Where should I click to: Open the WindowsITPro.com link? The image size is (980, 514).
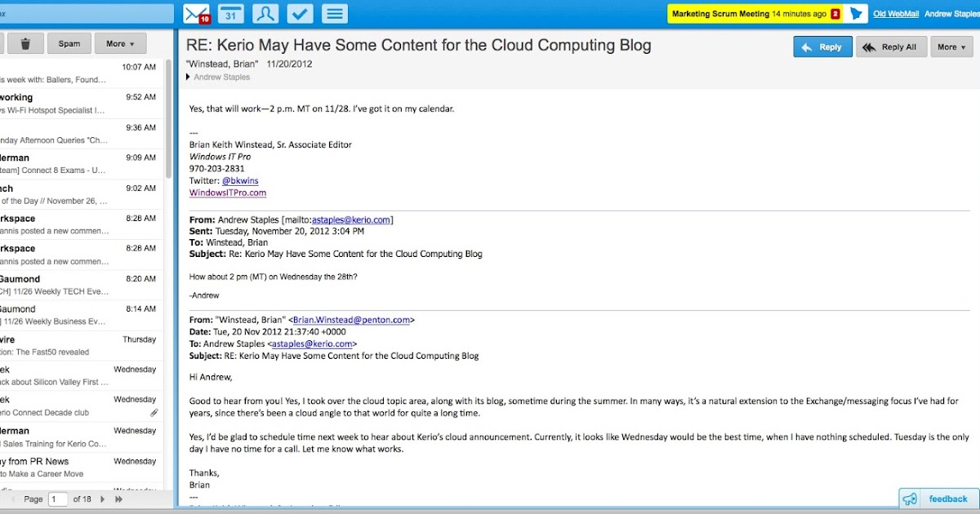228,193
